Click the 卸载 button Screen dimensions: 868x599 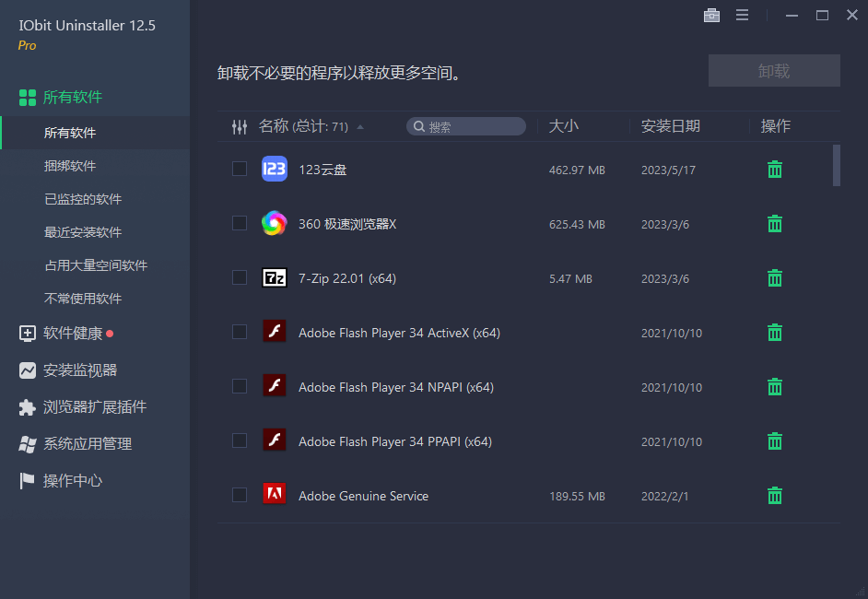(774, 70)
